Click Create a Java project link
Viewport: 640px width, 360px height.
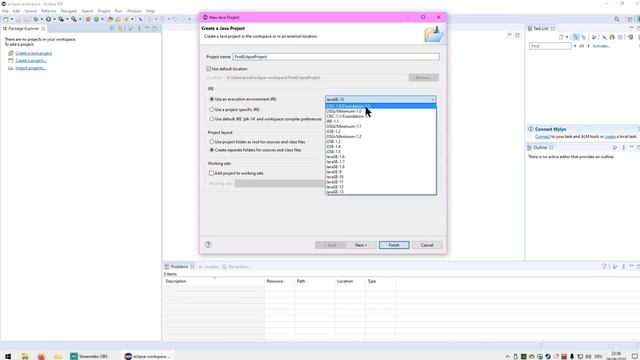[33, 53]
